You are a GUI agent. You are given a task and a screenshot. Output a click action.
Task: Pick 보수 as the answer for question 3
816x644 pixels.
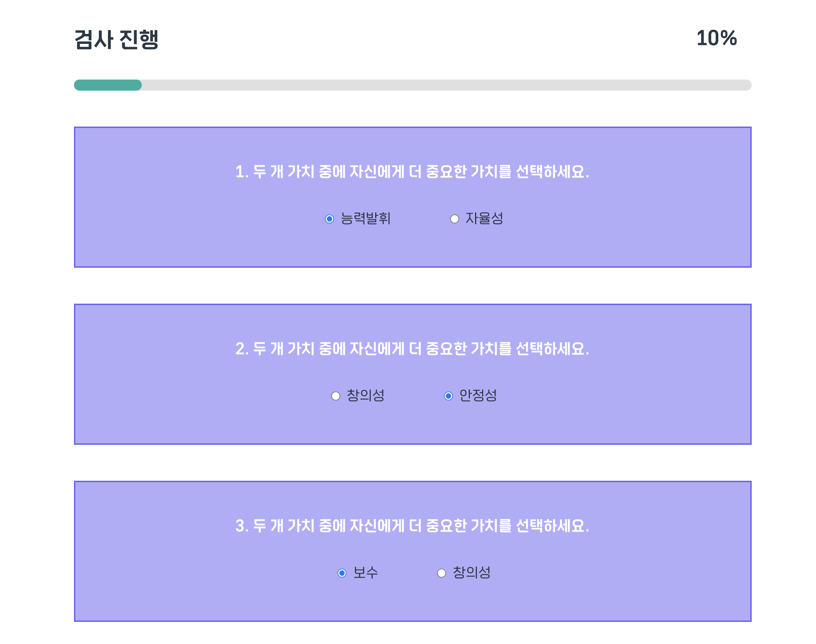pos(342,573)
